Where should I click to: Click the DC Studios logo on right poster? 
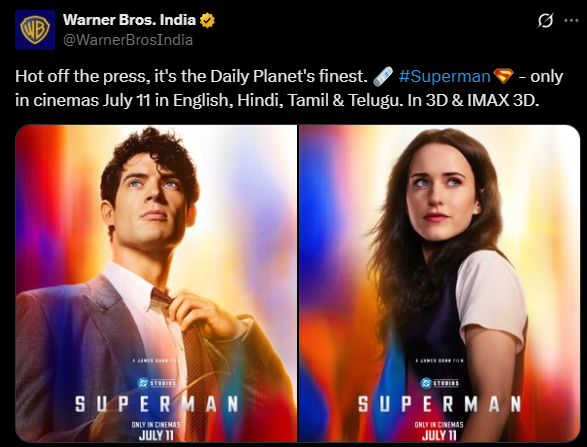440,383
